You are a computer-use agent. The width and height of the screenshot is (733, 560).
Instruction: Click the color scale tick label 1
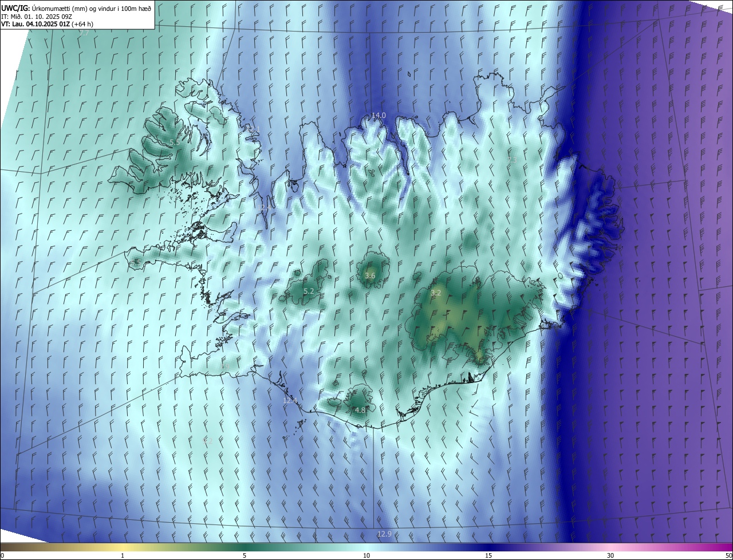point(123,555)
